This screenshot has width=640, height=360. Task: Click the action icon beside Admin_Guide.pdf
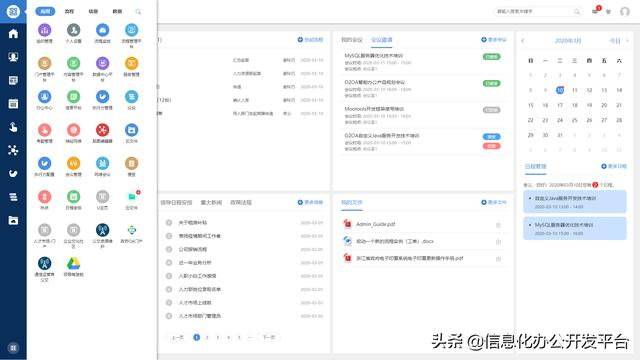click(x=498, y=225)
